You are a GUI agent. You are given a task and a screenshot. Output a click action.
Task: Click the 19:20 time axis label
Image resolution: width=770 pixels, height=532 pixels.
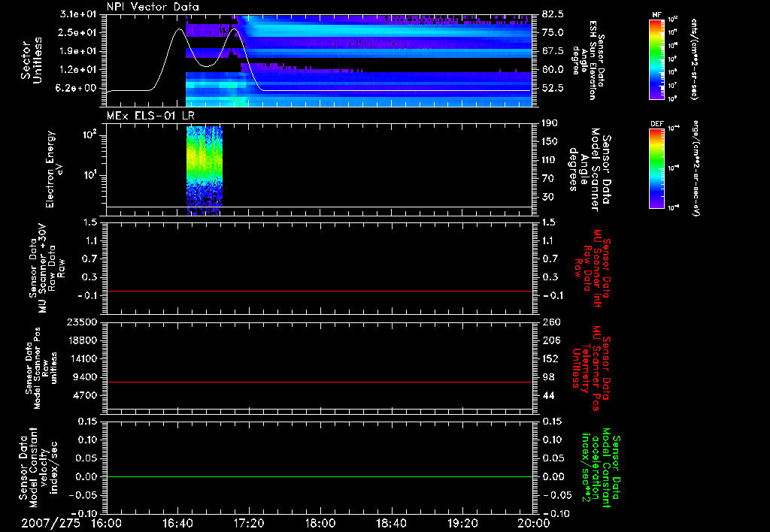(x=462, y=523)
